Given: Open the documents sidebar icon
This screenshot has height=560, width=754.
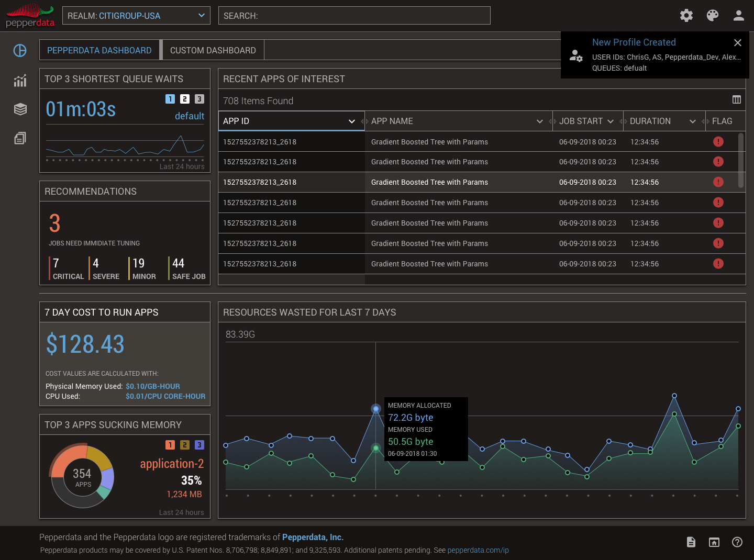Looking at the screenshot, I should point(20,138).
